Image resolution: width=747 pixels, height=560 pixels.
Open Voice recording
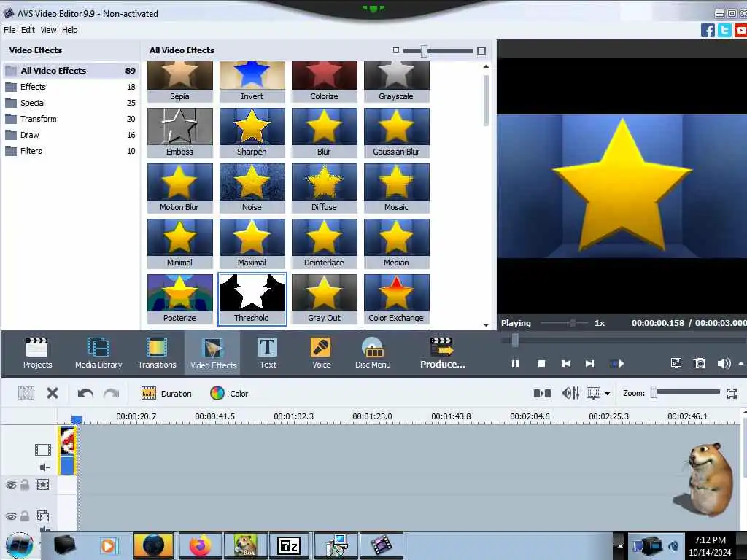(x=321, y=353)
